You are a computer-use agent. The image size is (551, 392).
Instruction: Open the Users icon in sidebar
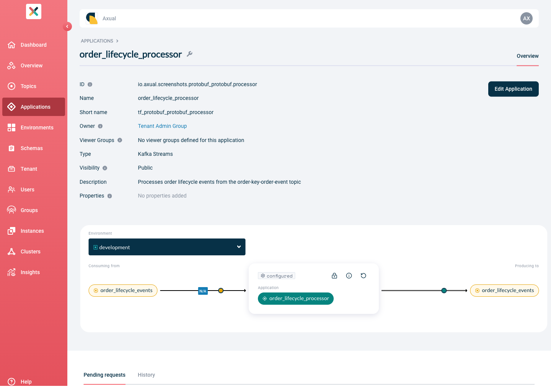11,189
